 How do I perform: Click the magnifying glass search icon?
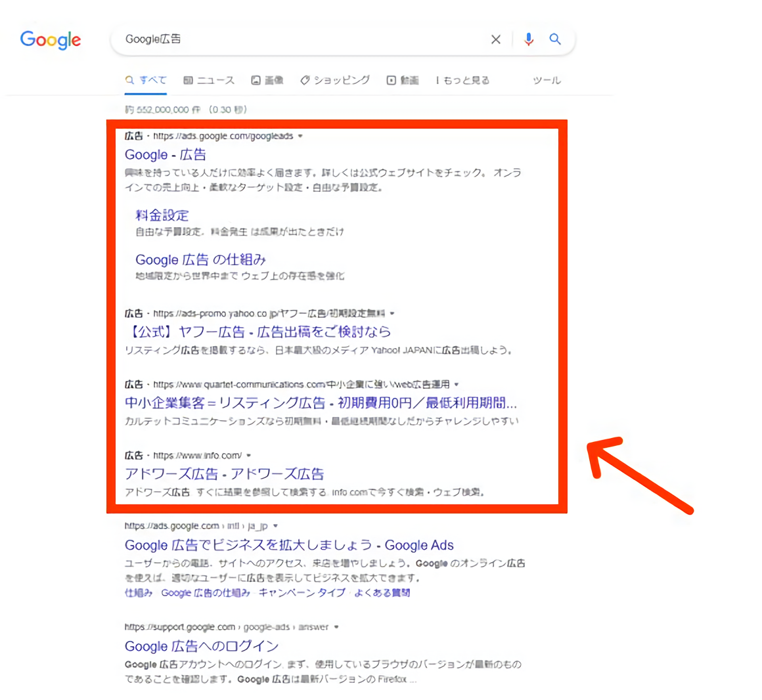click(x=555, y=39)
